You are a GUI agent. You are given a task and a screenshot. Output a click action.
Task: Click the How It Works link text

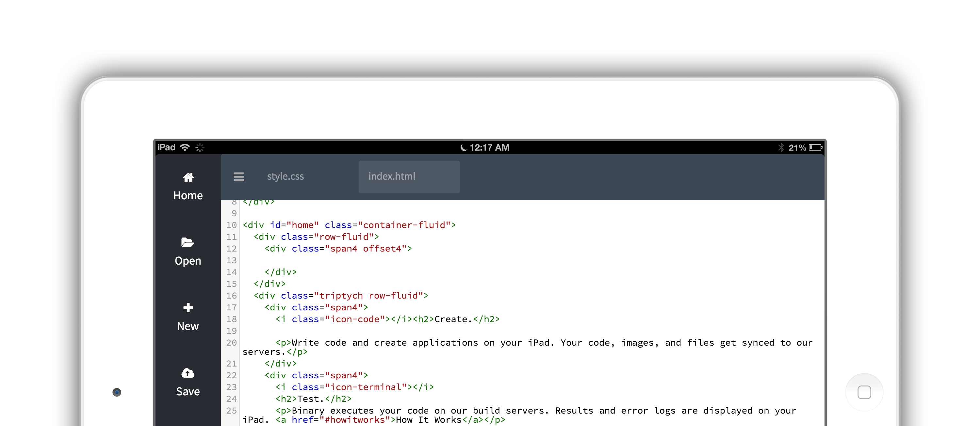[429, 420]
